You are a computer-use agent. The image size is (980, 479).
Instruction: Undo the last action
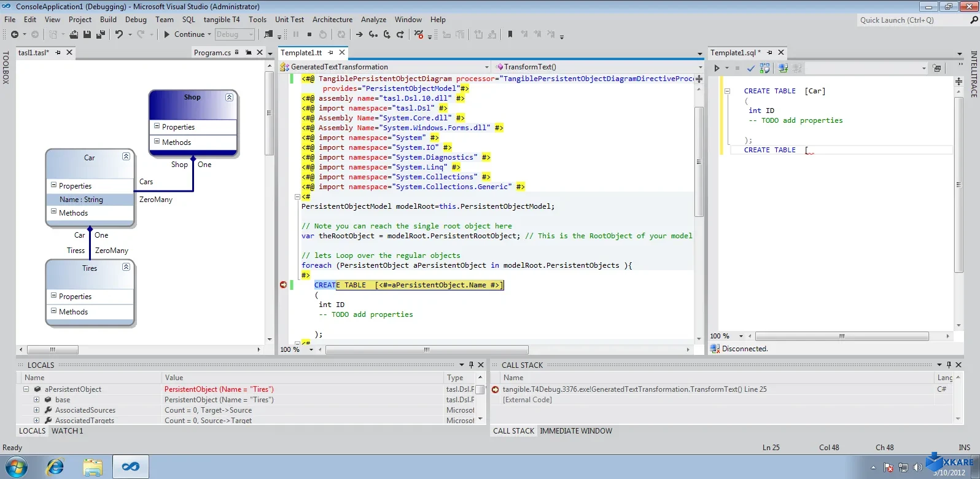click(119, 34)
